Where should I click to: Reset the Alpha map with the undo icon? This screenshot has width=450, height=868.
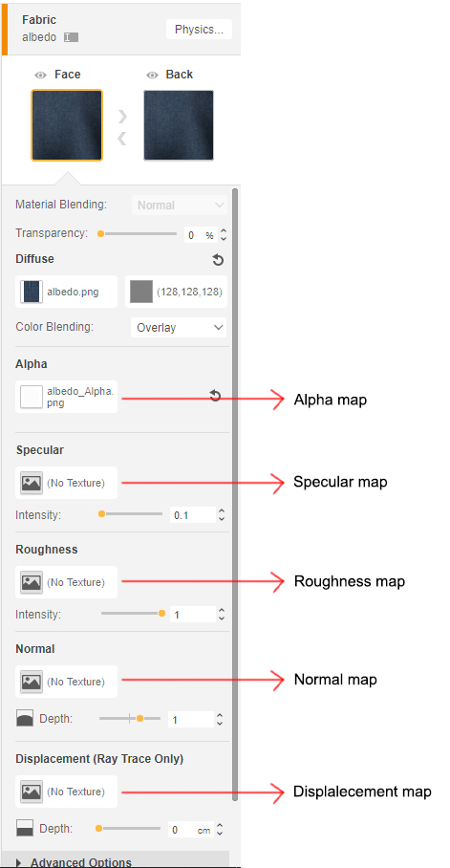click(x=215, y=395)
